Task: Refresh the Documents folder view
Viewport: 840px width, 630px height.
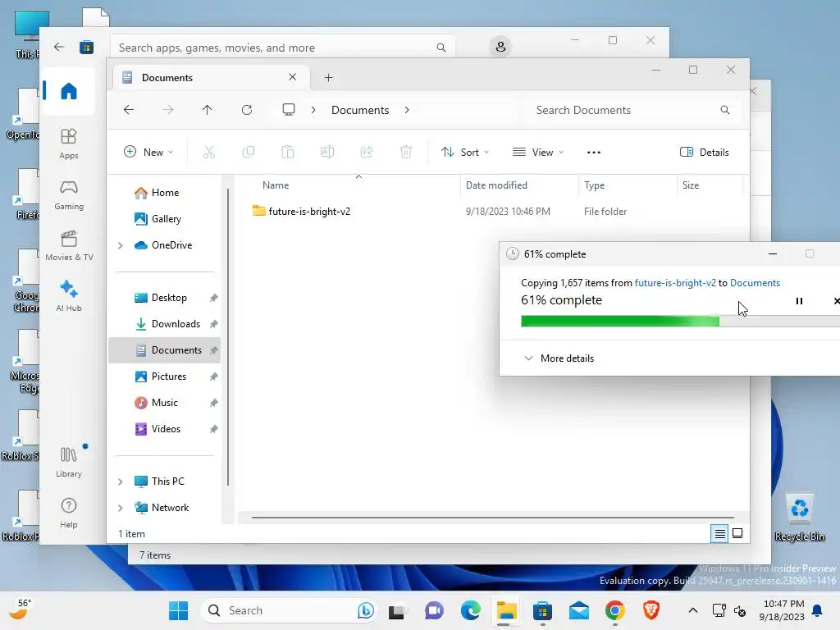Action: point(247,110)
